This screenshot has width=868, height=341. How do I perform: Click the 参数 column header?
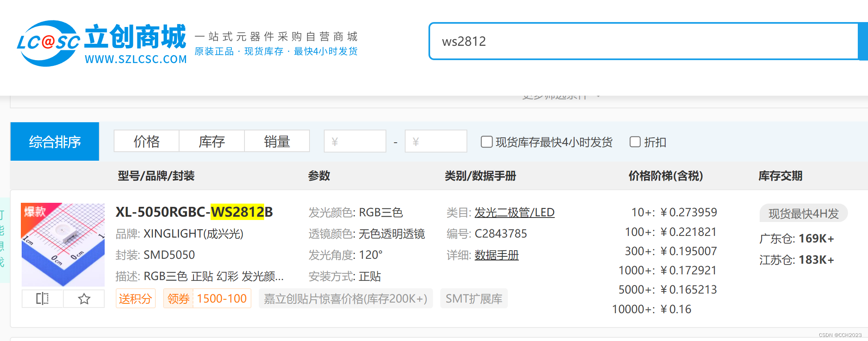(x=319, y=176)
